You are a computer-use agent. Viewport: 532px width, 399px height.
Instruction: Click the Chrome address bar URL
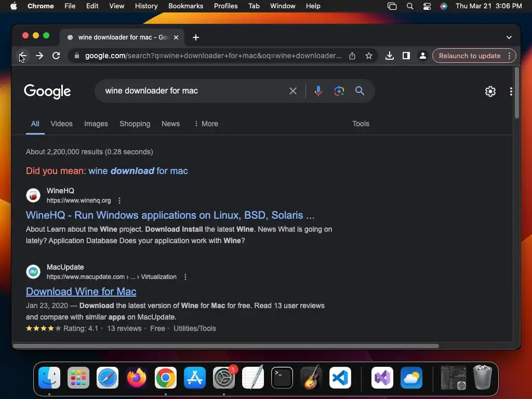tap(213, 56)
